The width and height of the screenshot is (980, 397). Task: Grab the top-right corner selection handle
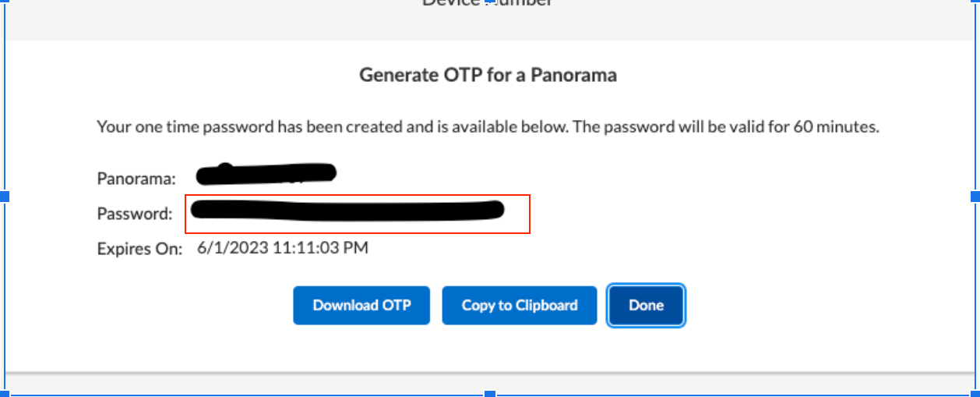pos(975,2)
